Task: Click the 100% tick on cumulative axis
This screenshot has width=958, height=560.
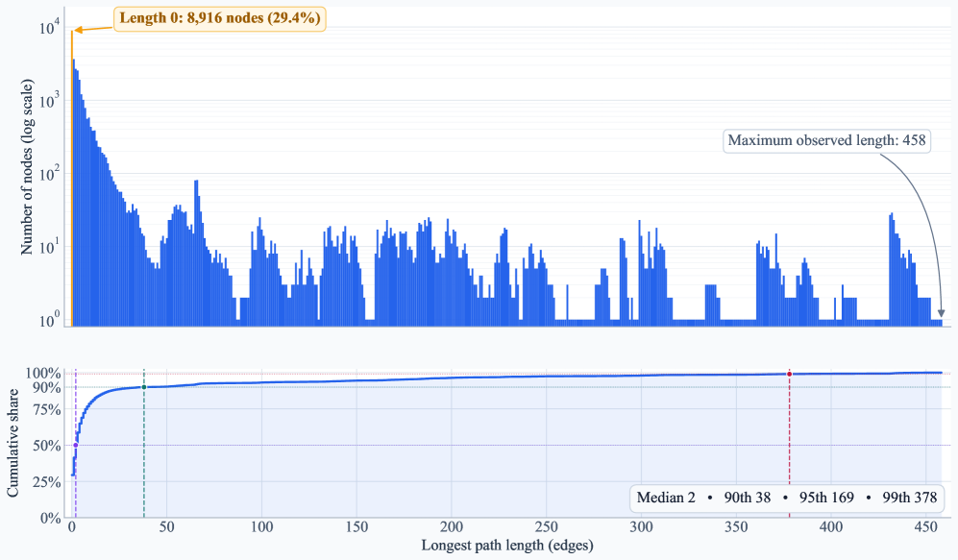Action: (x=43, y=373)
